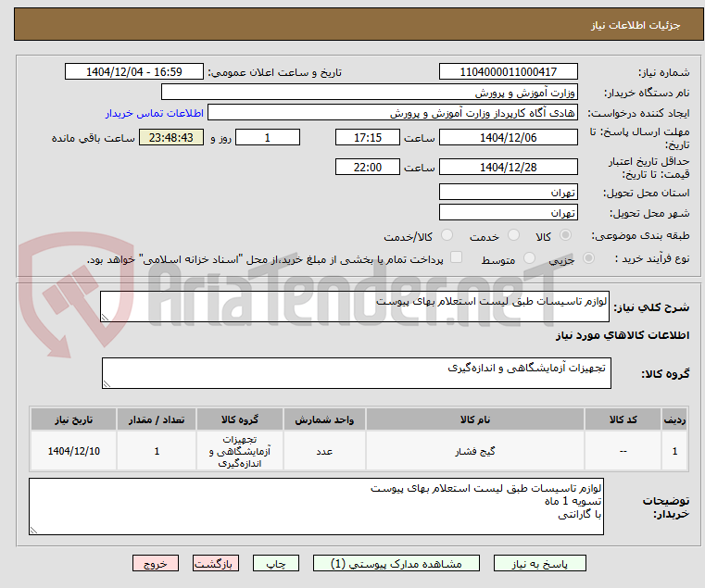Click the announcement date field 1404/12/04 - 16:59
The height and width of the screenshot is (588, 705).
pyautogui.click(x=134, y=72)
